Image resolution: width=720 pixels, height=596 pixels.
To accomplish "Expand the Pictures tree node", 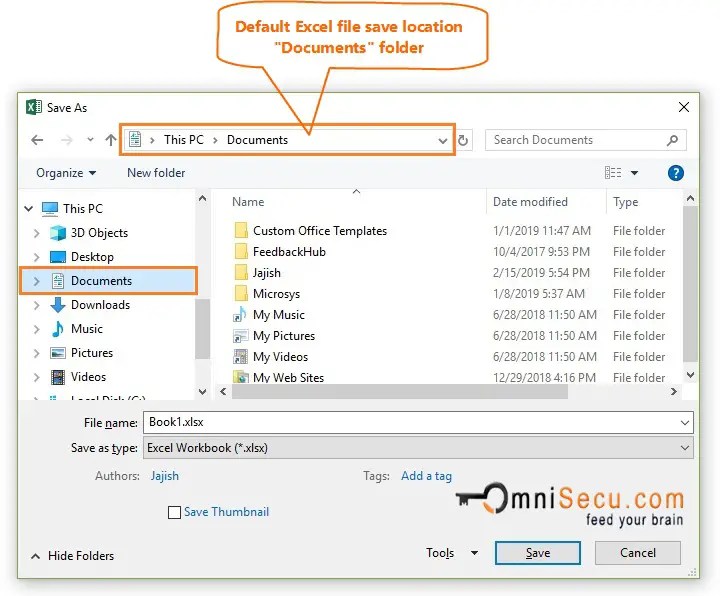I will pyautogui.click(x=37, y=353).
